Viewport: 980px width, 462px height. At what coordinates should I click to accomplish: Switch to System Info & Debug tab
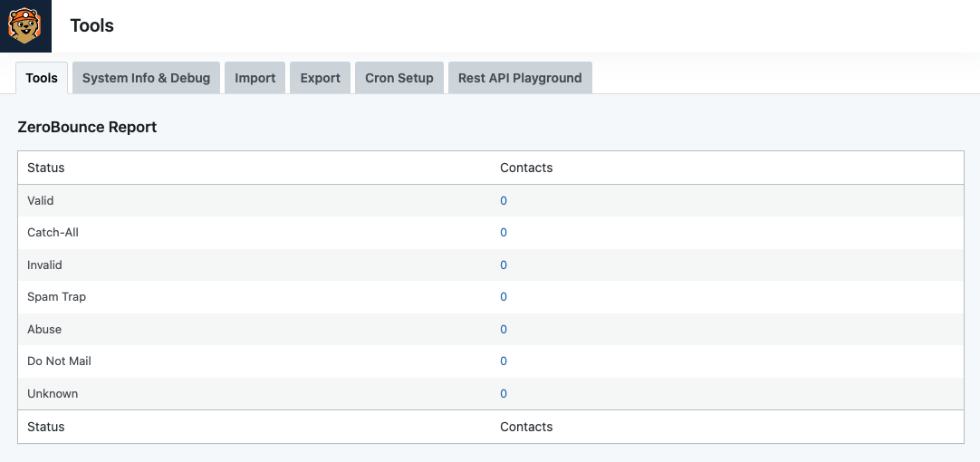point(146,78)
